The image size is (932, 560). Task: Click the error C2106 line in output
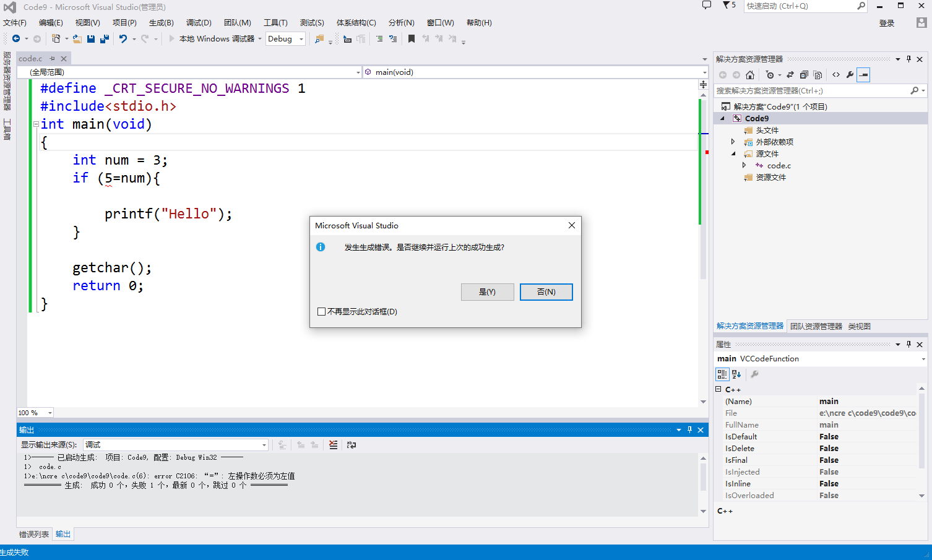tap(160, 476)
